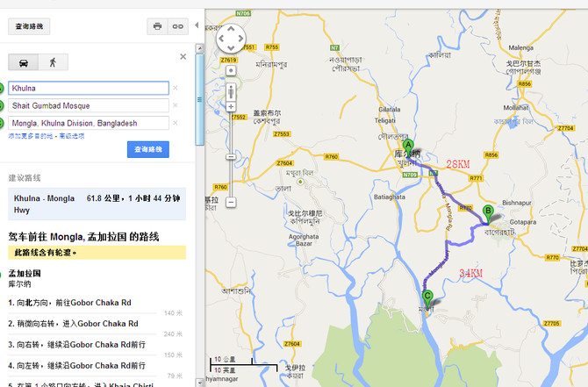Image resolution: width=588 pixels, height=387 pixels.
Task: Close the directions form
Action: 183,57
